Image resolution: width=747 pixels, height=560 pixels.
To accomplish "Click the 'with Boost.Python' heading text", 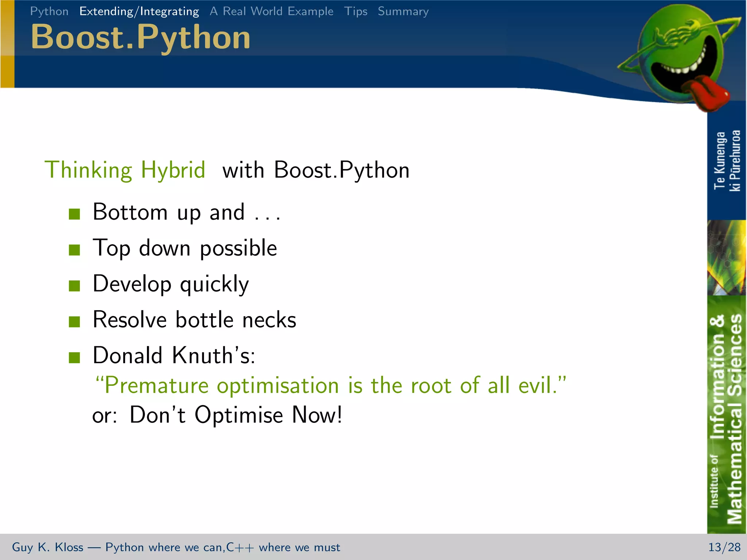I will 316,170.
